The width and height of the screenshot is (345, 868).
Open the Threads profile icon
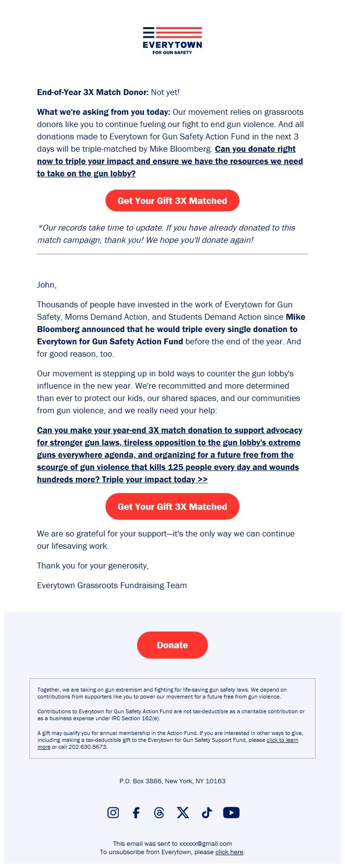point(159,812)
